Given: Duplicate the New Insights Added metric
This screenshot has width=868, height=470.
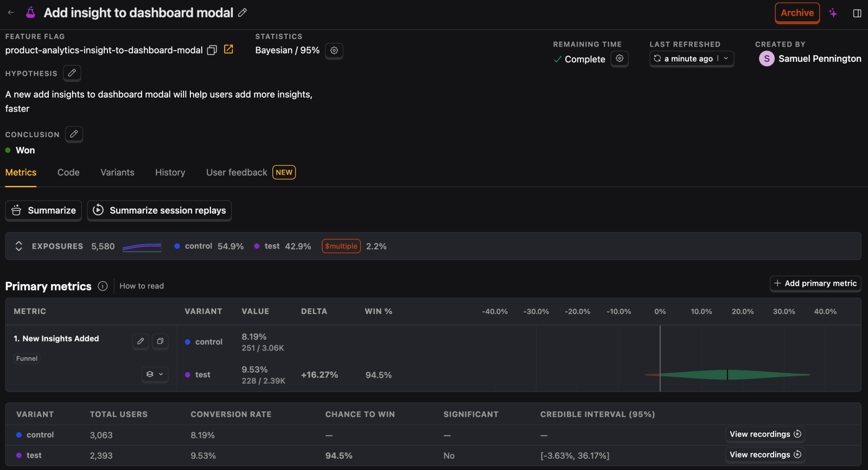Looking at the screenshot, I should [160, 341].
